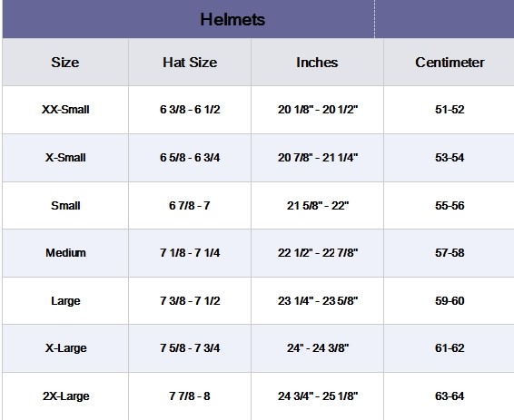Click hat size 7 1/8 - 7 1/4
Screen dimensions: 514x420
(190, 253)
